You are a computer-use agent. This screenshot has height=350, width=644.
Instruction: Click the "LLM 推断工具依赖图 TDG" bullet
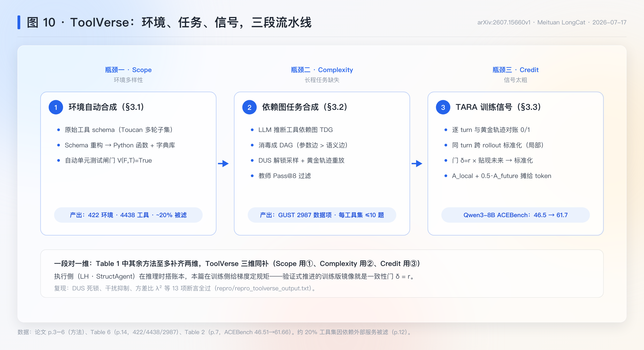point(296,130)
